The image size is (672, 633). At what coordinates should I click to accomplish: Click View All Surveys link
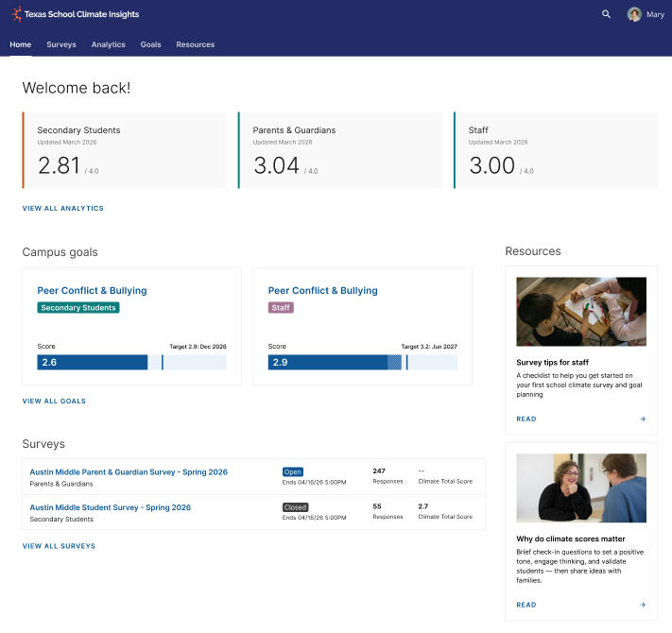59,546
